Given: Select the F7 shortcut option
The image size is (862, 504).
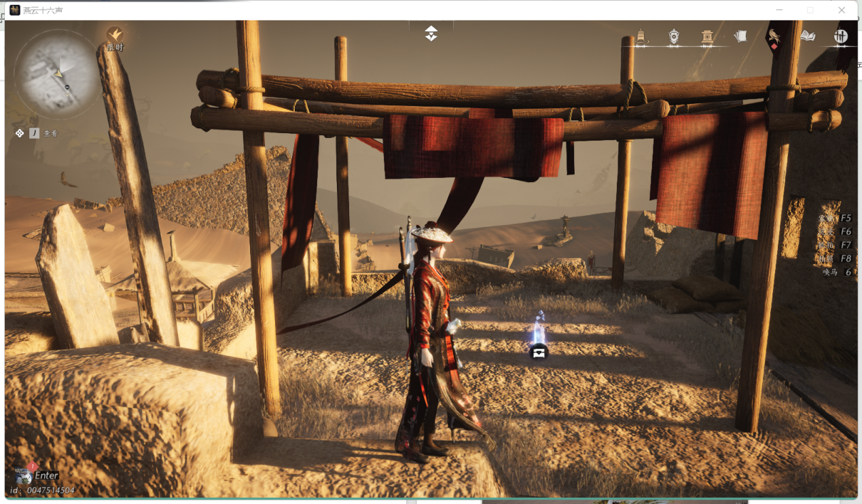Looking at the screenshot, I should [836, 245].
